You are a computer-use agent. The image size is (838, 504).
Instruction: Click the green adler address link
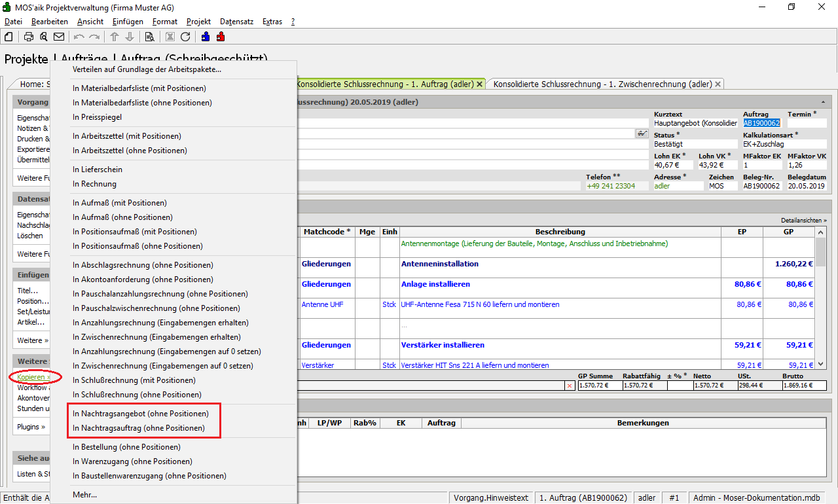(x=663, y=186)
